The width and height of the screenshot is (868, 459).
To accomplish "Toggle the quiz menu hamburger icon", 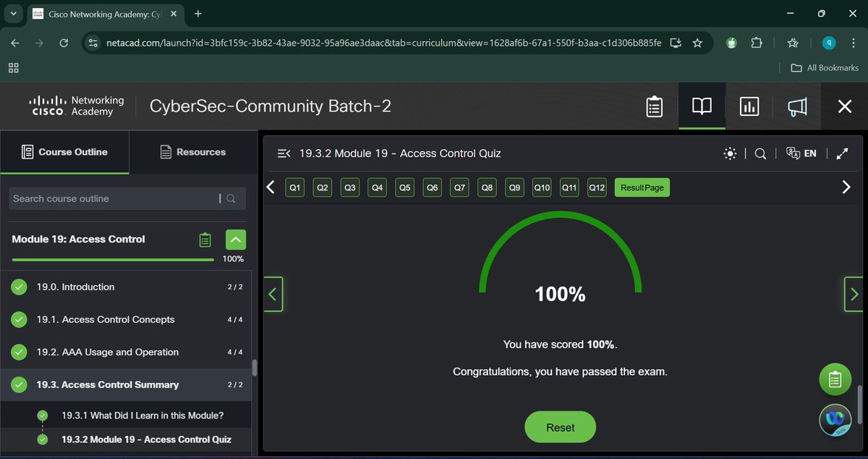I will point(284,153).
